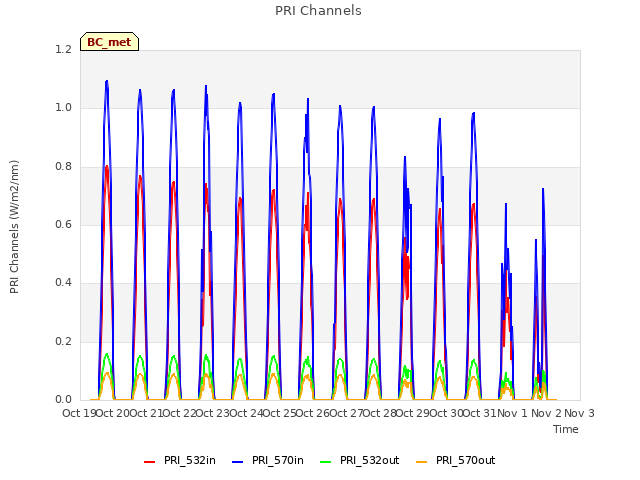Image resolution: width=640 pixels, height=480 pixels.
Task: Click the 0.4 y-axis tick label
Action: [x=63, y=282]
